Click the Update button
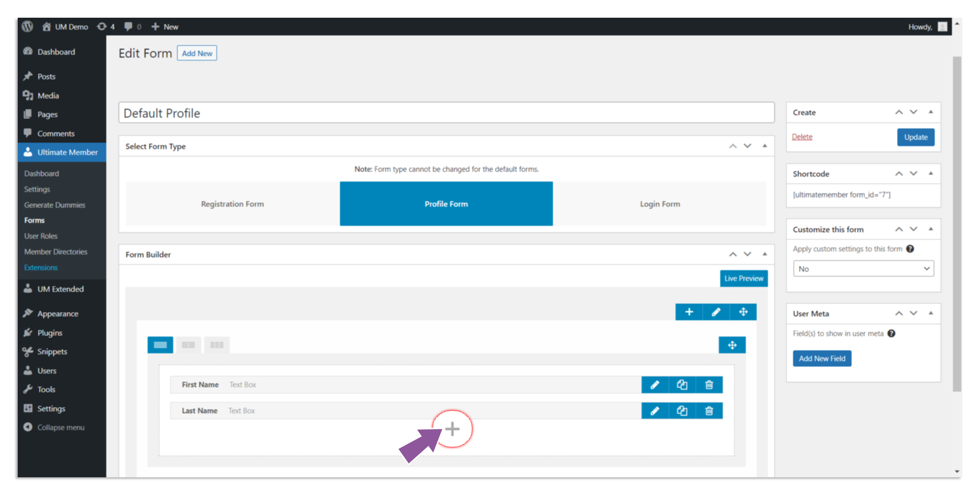 pyautogui.click(x=916, y=137)
